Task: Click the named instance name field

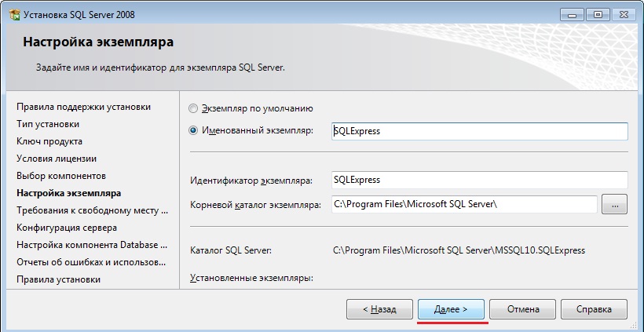Action: (x=479, y=131)
